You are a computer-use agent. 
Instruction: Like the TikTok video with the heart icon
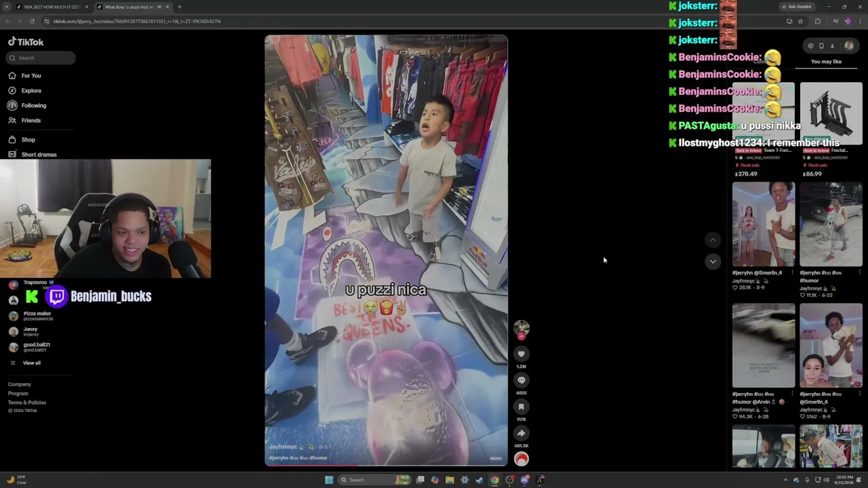(521, 354)
